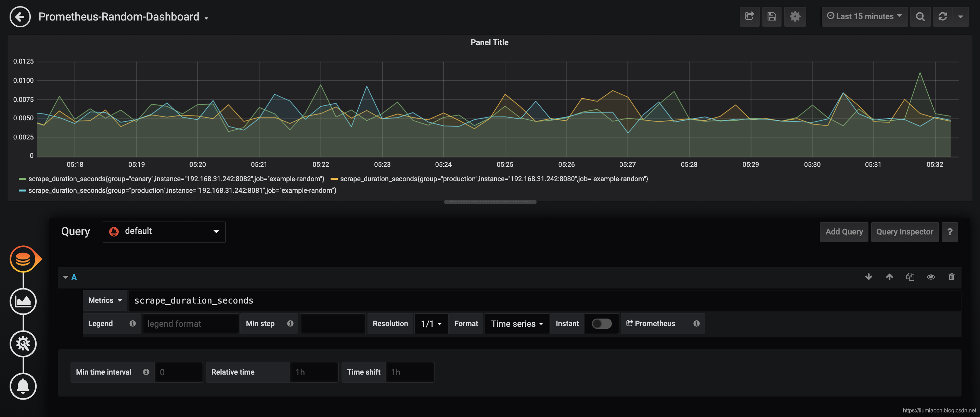
Task: Show Min time interval info icon
Action: pos(146,372)
